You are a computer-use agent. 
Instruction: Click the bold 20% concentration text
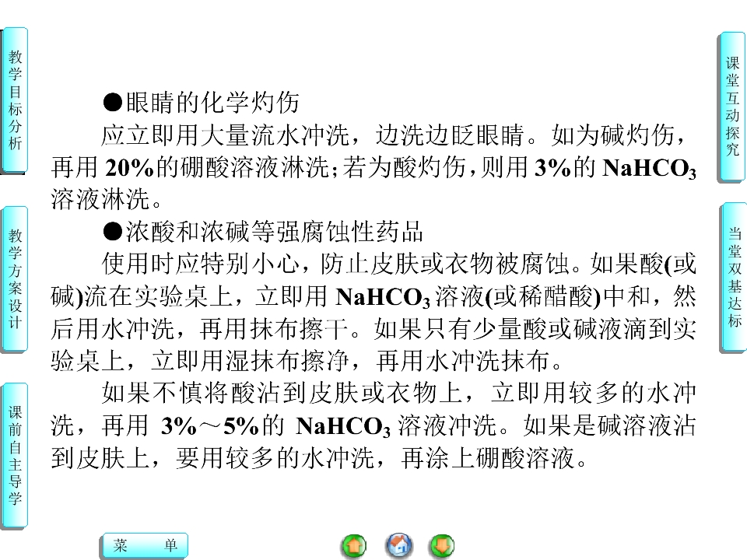(x=130, y=168)
